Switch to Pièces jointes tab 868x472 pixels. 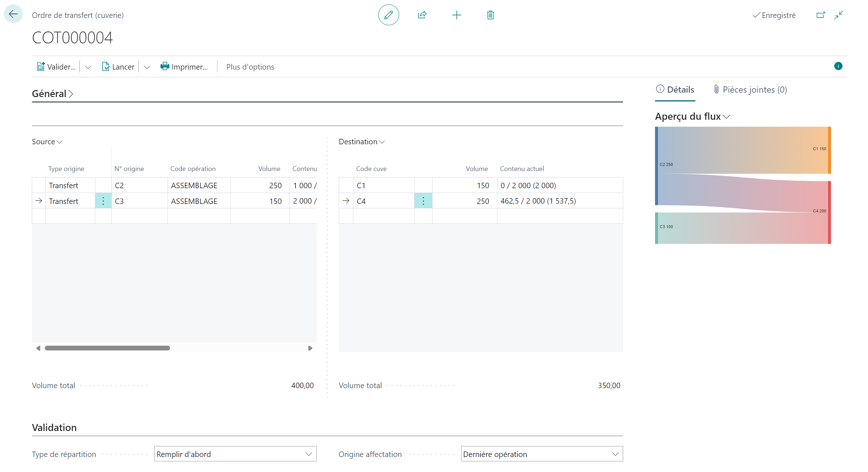click(750, 90)
